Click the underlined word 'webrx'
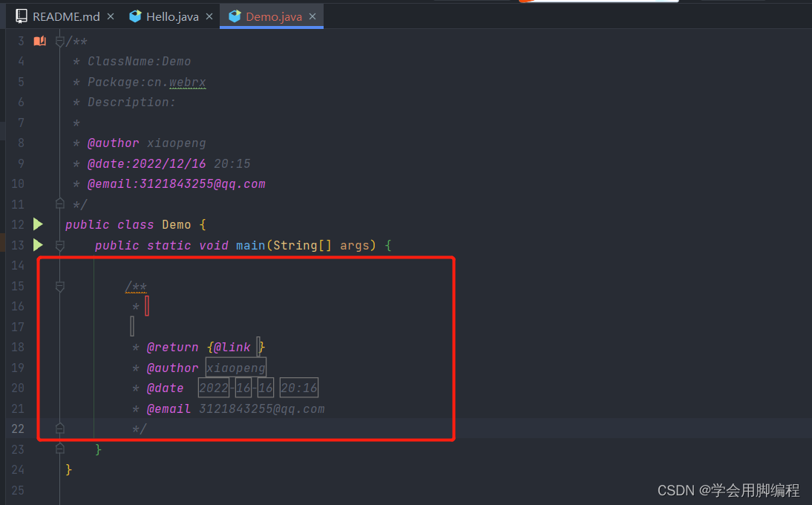Image resolution: width=812 pixels, height=505 pixels. pyautogui.click(x=188, y=82)
